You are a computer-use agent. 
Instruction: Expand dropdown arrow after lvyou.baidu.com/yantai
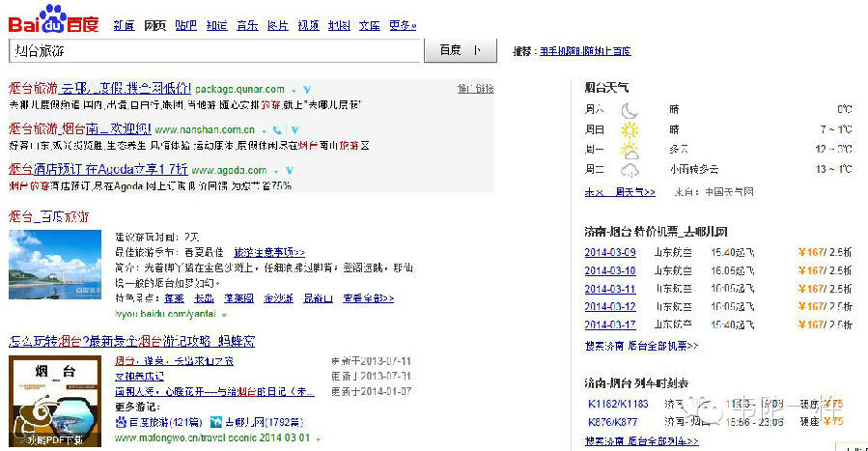pos(224,315)
